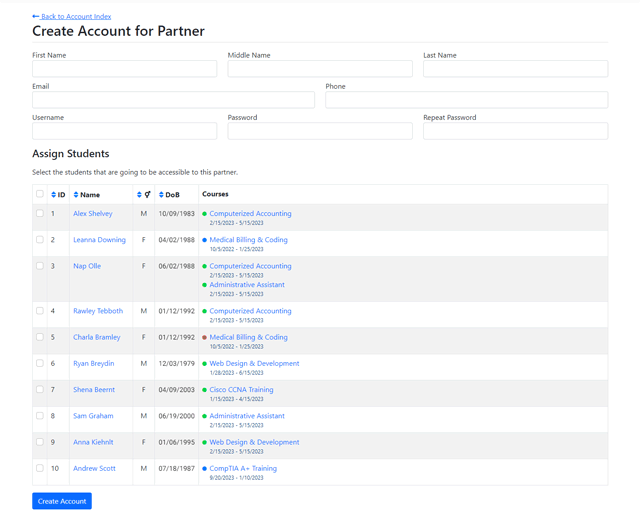Tick the select-all students checkbox

click(x=40, y=194)
